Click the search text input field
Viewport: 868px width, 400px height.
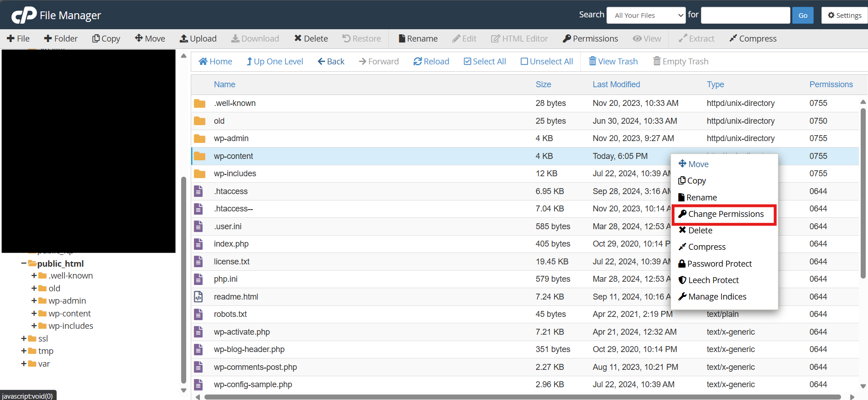pyautogui.click(x=745, y=16)
